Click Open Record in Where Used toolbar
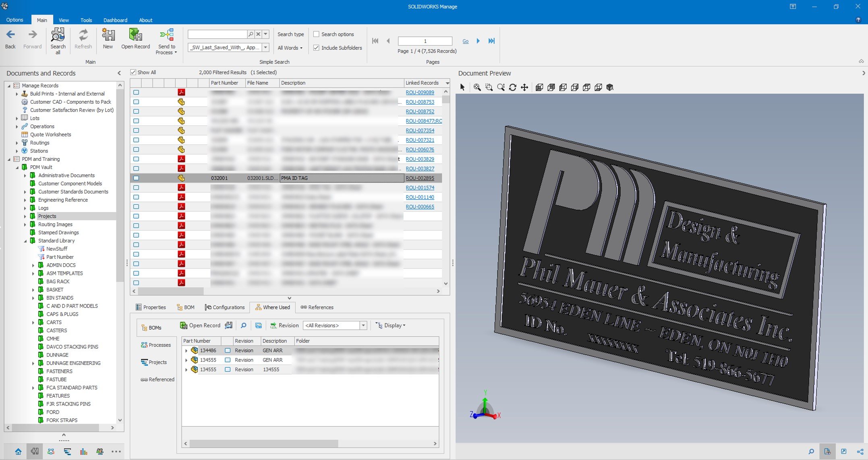The image size is (868, 460). point(200,325)
